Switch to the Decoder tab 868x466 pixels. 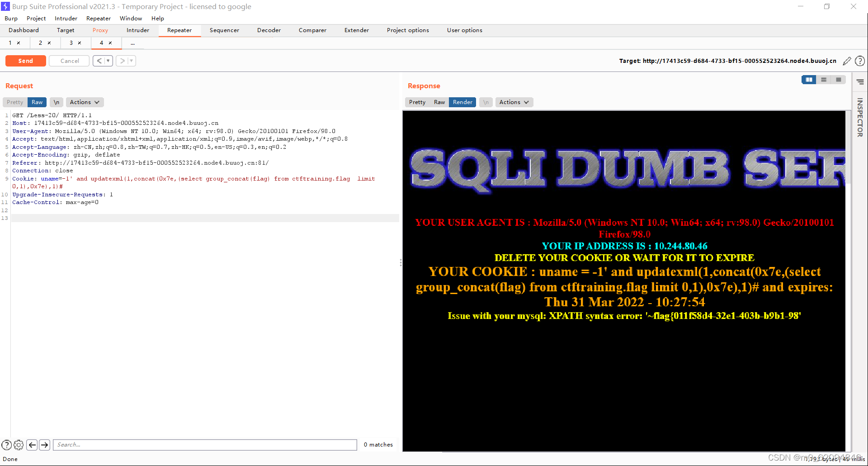click(x=269, y=30)
